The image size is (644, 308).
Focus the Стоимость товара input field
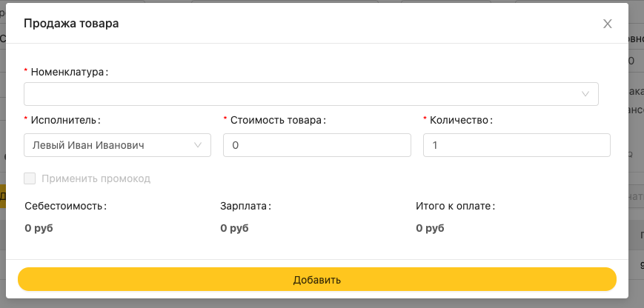[x=316, y=146]
